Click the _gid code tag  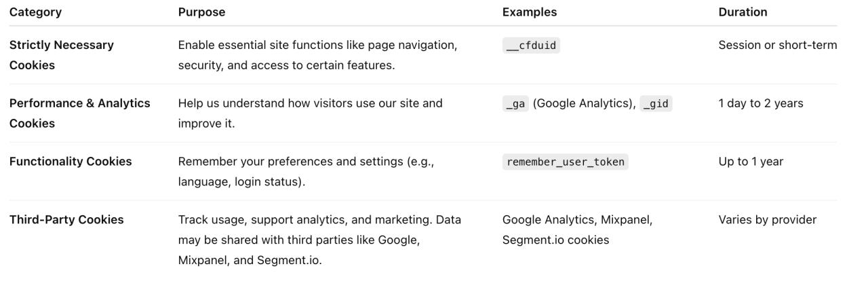point(656,104)
